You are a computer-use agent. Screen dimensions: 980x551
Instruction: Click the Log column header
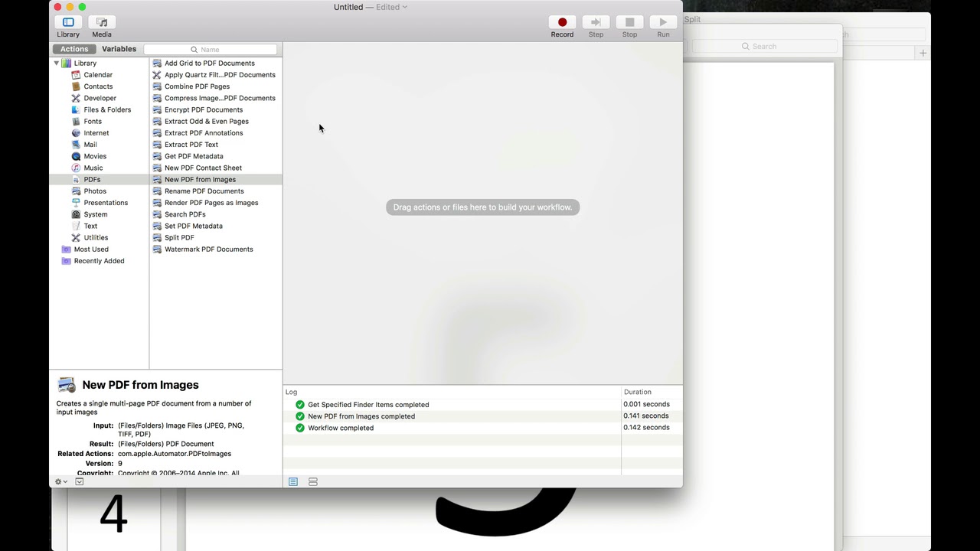click(x=291, y=392)
